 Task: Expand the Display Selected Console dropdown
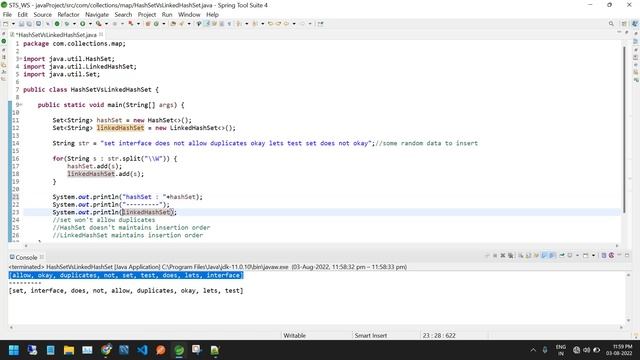(x=577, y=256)
